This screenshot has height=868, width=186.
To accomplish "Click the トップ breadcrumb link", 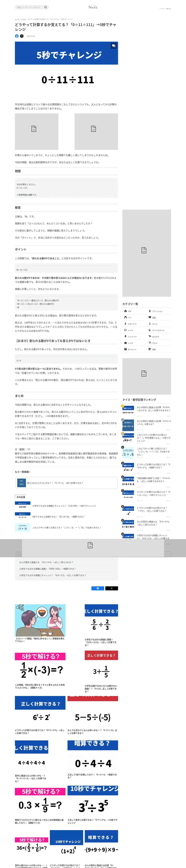I will [17, 19].
